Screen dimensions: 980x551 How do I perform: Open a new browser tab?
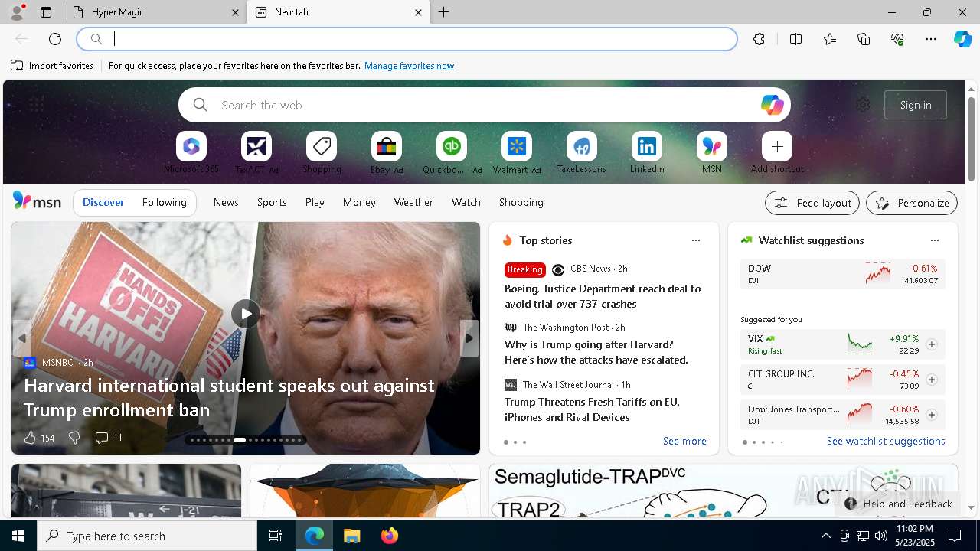click(x=444, y=12)
